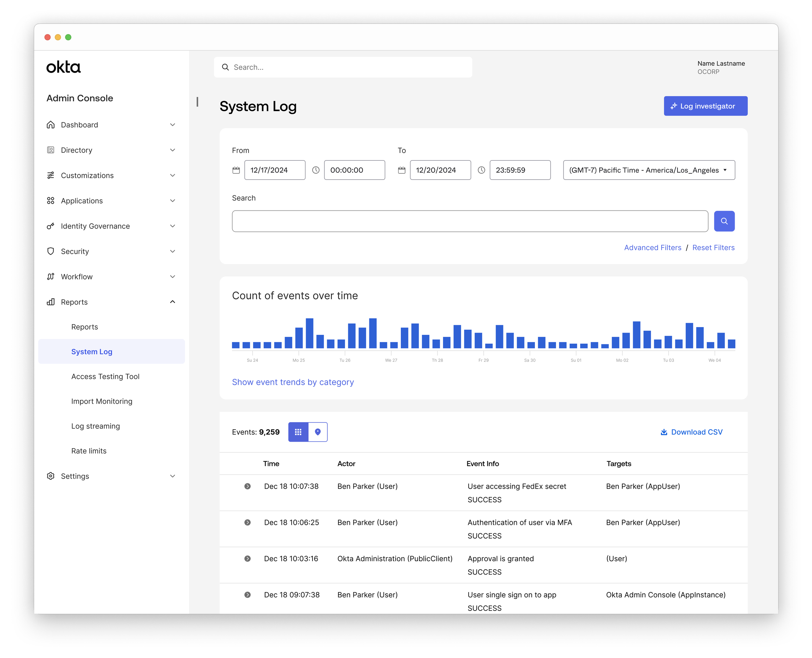The height and width of the screenshot is (658, 812).
Task: Click the Security shield icon in sidebar
Action: 50,251
